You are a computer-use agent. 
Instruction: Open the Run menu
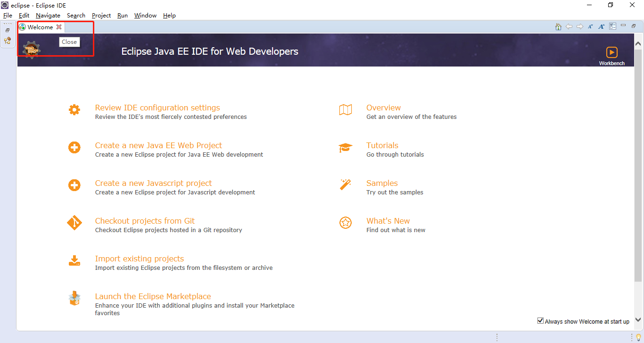pyautogui.click(x=123, y=16)
